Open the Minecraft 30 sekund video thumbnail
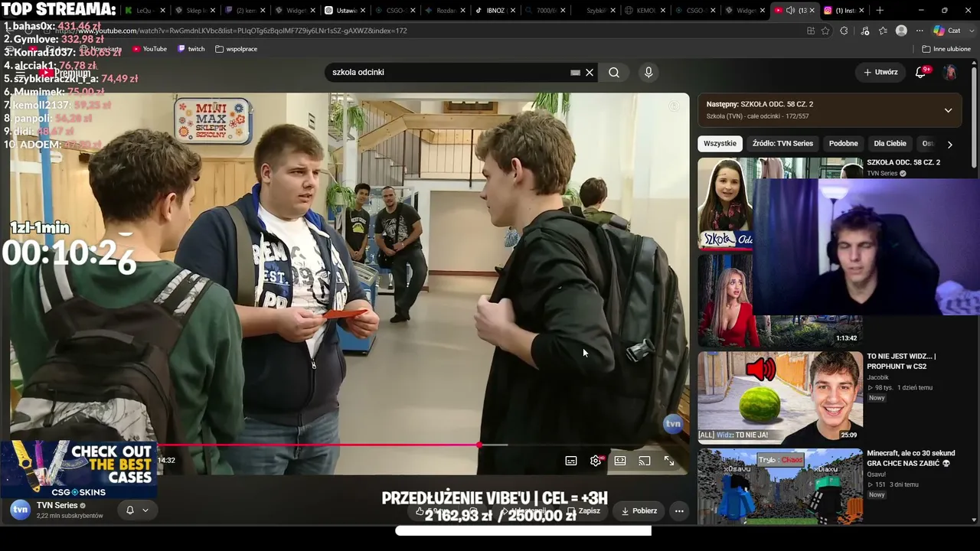This screenshot has width=980, height=551. [x=780, y=486]
